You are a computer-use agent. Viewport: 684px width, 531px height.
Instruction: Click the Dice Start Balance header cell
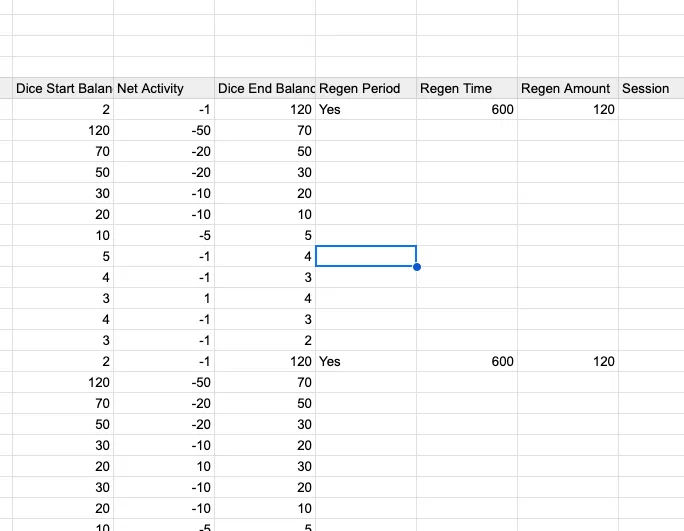click(x=62, y=88)
